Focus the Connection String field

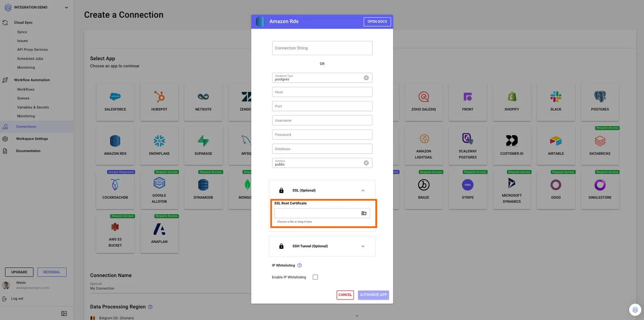[x=322, y=48]
